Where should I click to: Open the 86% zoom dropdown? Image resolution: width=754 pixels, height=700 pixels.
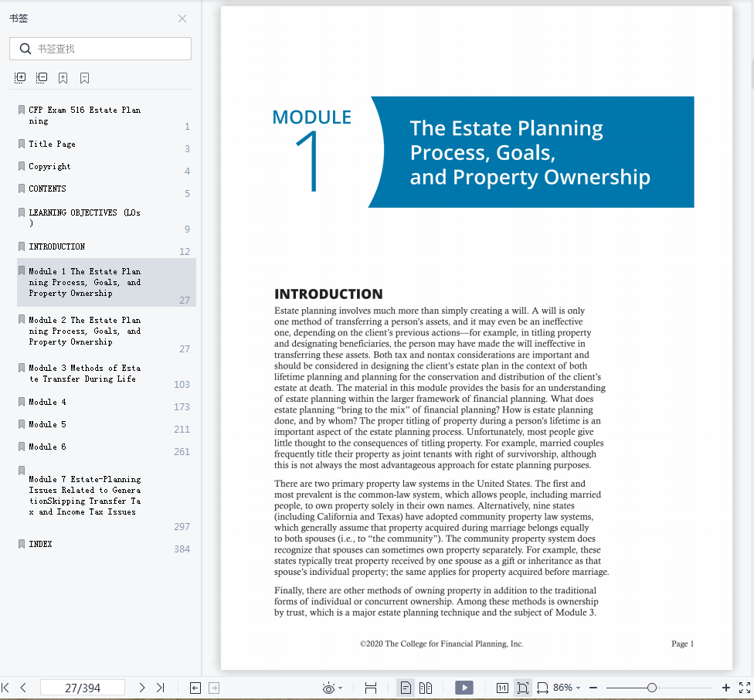tap(567, 688)
